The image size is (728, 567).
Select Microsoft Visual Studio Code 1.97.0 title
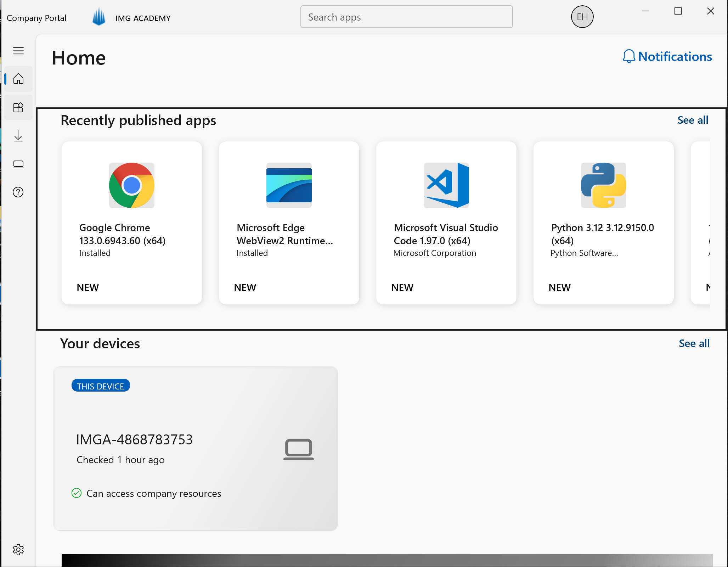click(446, 234)
